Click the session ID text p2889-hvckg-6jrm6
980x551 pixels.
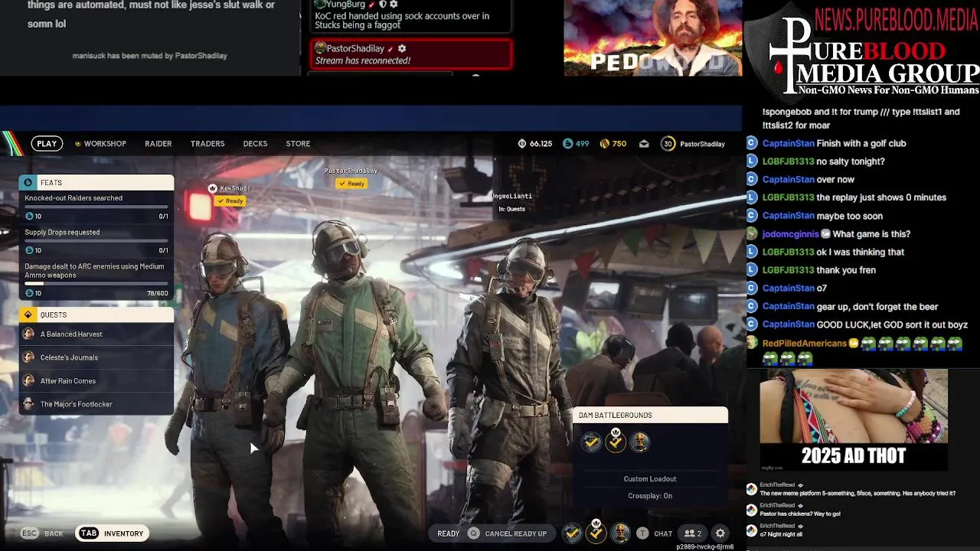point(704,547)
